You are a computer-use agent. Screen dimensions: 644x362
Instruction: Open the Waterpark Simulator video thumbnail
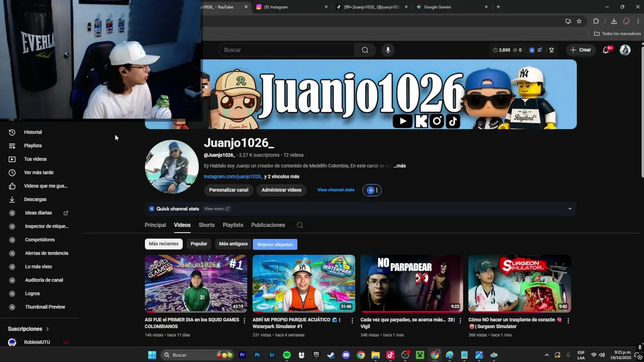tap(304, 284)
